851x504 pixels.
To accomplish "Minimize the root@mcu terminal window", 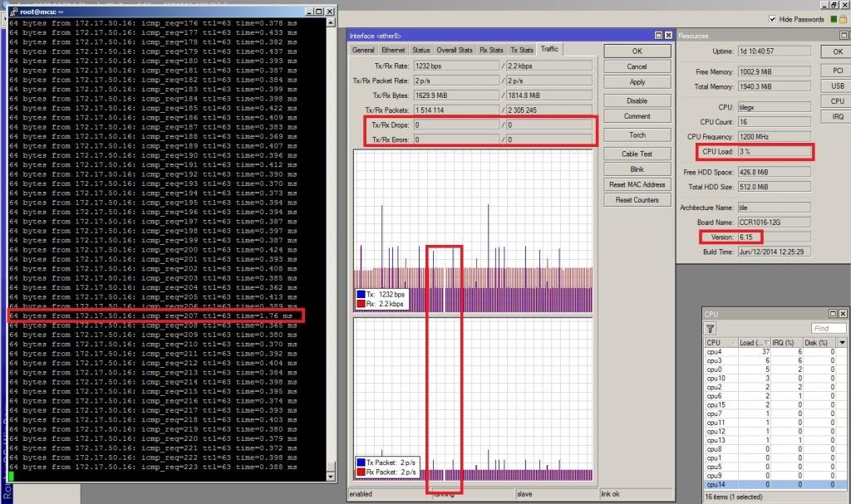I will [309, 12].
